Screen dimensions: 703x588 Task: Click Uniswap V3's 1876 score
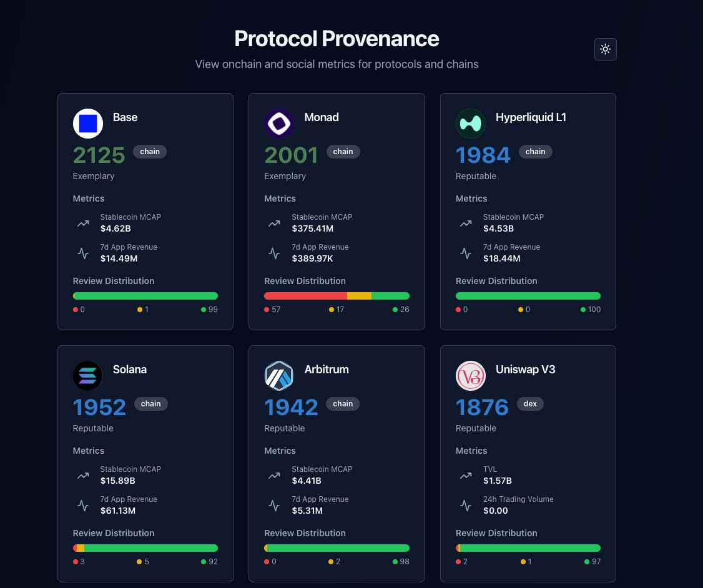483,408
